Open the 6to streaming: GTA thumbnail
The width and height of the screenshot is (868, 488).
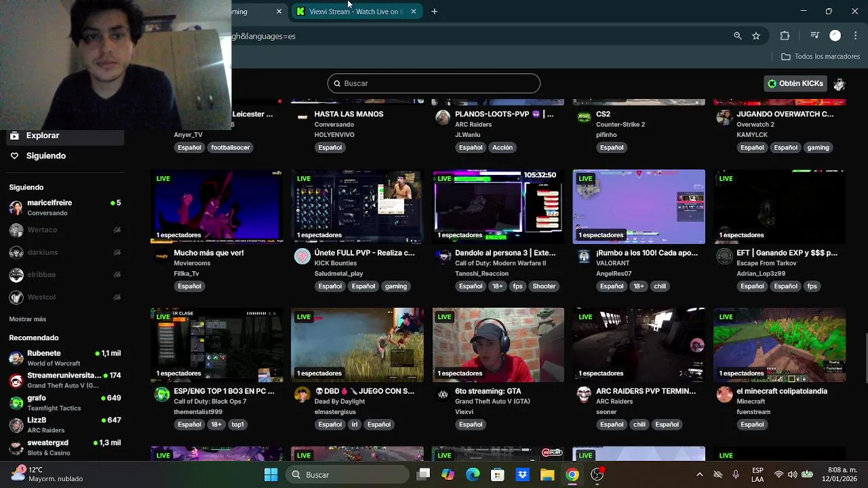tap(498, 345)
